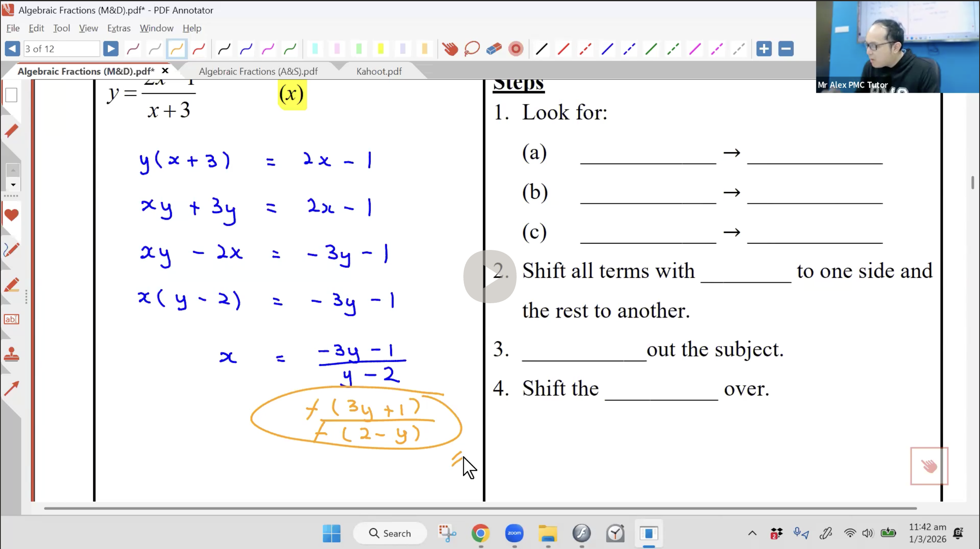Select the blue pen preset
Viewport: 980px width, 549px height.
pyautogui.click(x=246, y=49)
